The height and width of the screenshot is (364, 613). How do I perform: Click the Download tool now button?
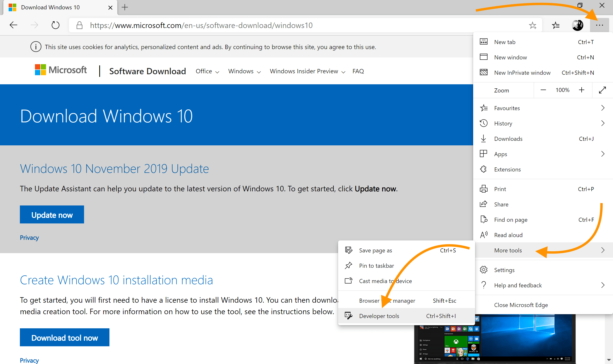(x=64, y=337)
